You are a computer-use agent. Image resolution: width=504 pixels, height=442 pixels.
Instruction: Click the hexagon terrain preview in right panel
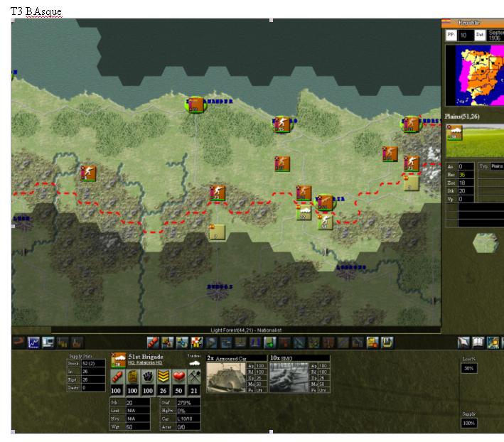tap(486, 243)
